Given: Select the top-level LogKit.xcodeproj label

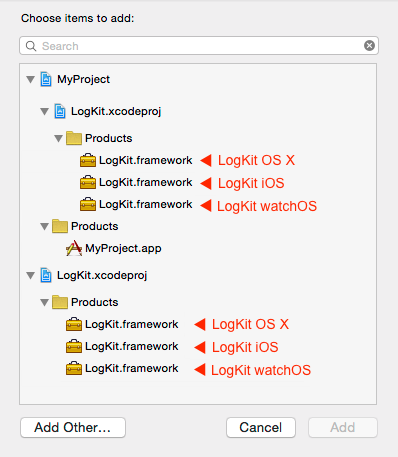Looking at the screenshot, I should point(102,276).
